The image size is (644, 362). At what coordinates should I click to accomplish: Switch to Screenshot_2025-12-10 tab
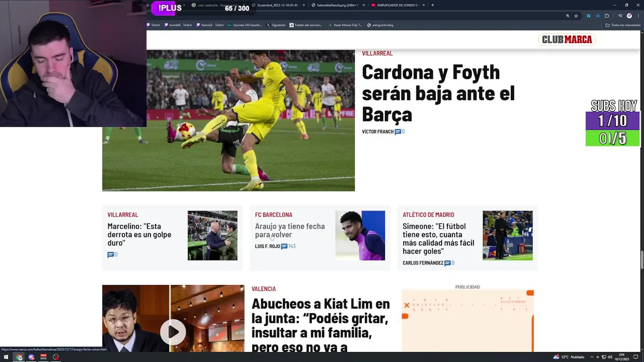(x=277, y=5)
